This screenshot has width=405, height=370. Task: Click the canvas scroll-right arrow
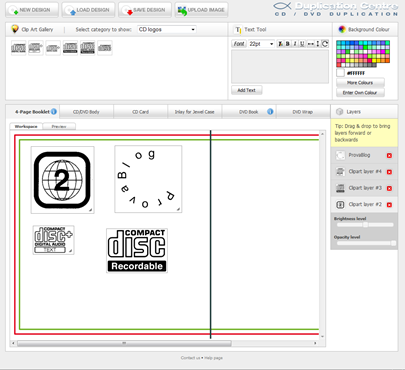click(315, 343)
